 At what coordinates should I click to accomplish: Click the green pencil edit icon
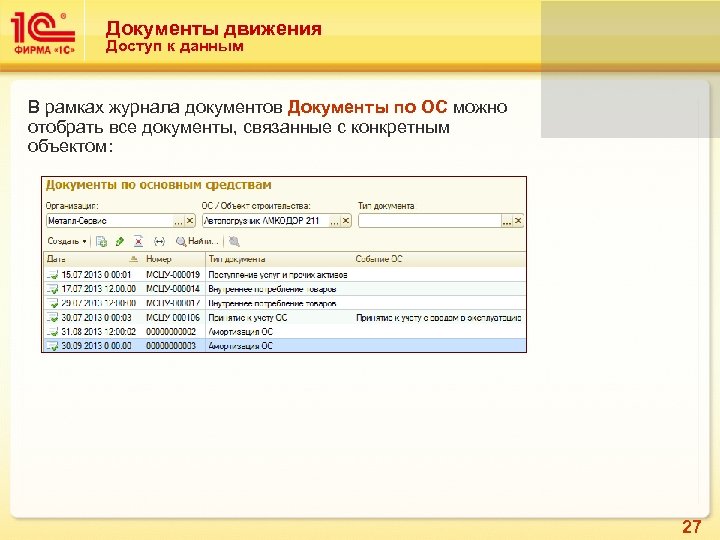[120, 241]
